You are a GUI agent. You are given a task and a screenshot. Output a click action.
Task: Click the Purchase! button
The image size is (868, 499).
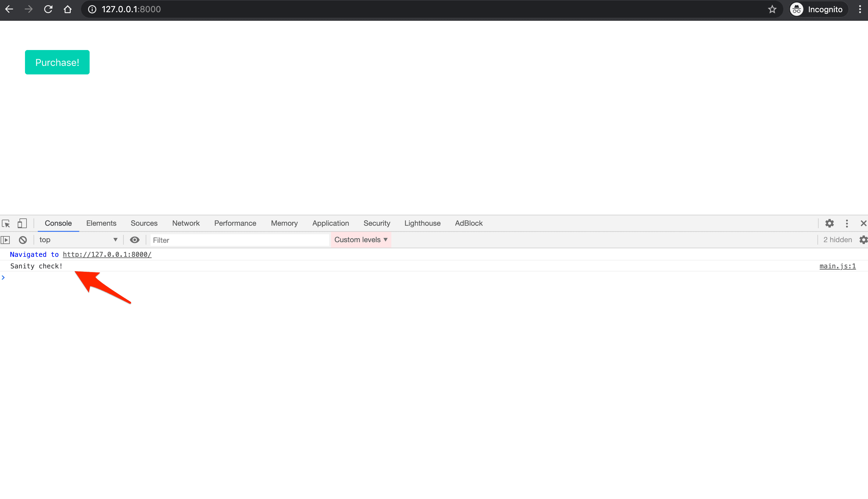57,62
